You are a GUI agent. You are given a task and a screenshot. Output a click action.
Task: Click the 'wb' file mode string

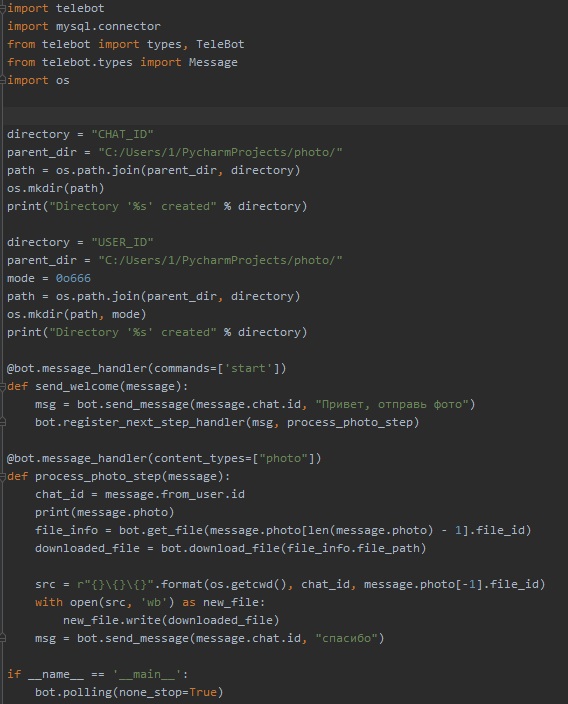pyautogui.click(x=154, y=602)
